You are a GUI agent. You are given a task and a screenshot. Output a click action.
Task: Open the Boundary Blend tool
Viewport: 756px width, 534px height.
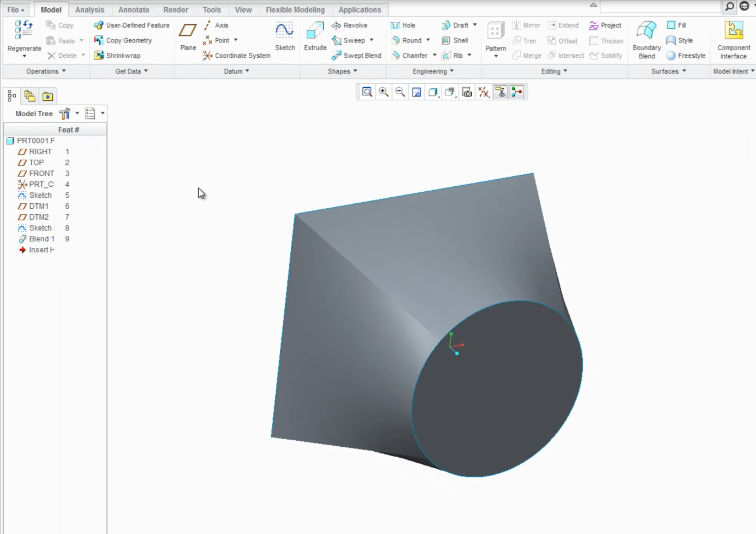click(647, 40)
